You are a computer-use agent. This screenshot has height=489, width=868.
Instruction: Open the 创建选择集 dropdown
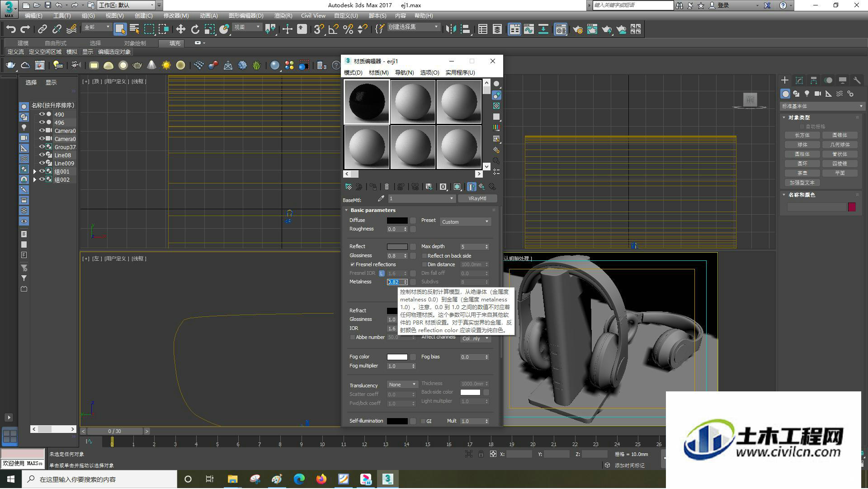pyautogui.click(x=413, y=27)
